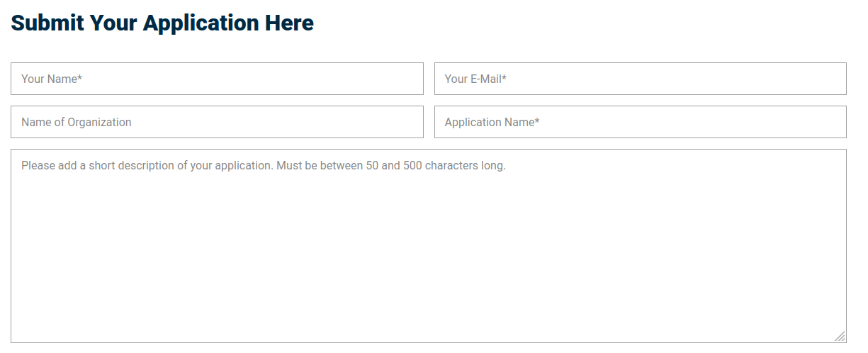868x353 pixels.
Task: Place cursor in the e-mail address box
Action: pyautogui.click(x=640, y=79)
